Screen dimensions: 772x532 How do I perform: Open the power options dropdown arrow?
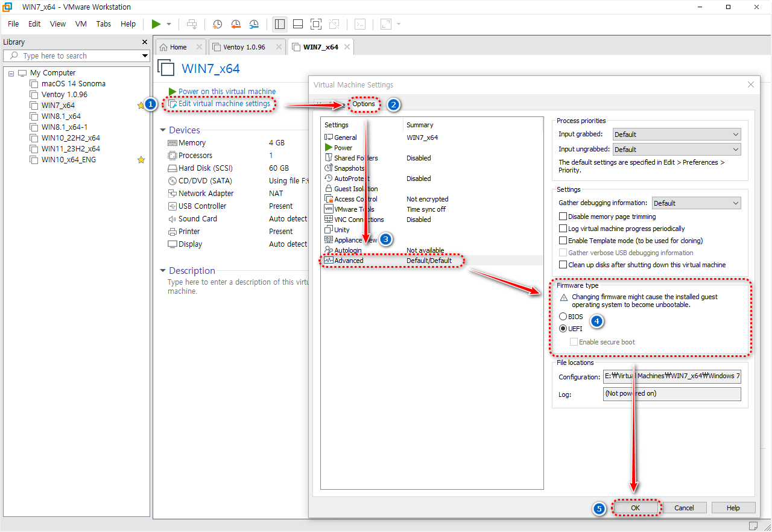point(169,24)
